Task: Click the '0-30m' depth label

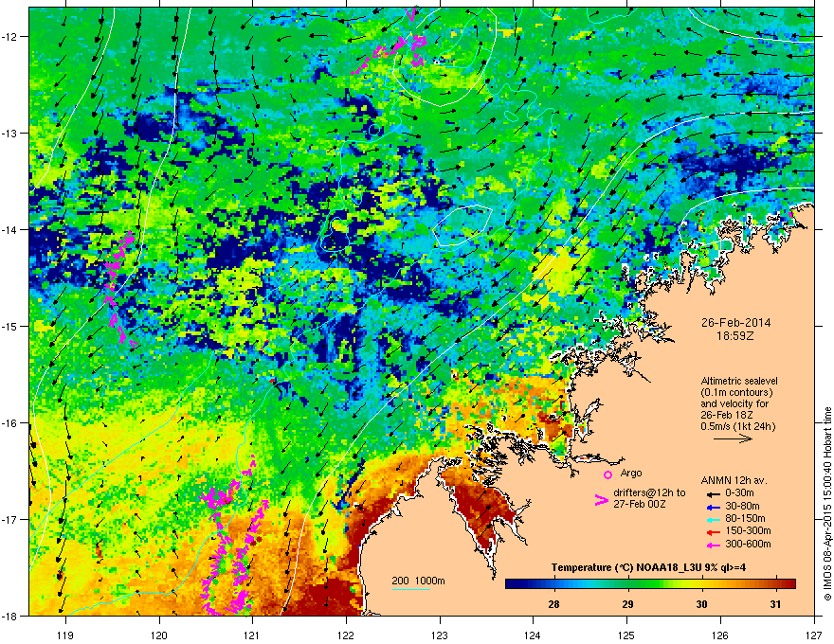Action: click(x=740, y=493)
